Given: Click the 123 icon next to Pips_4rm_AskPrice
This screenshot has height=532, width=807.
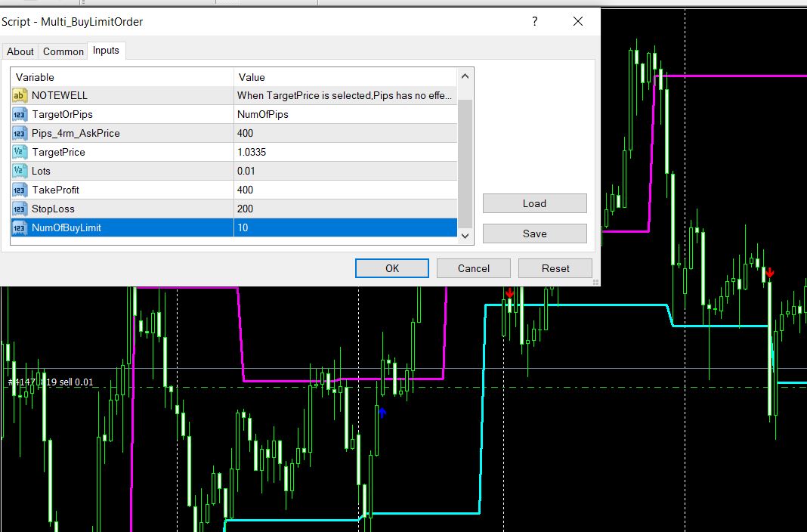Looking at the screenshot, I should (19, 133).
